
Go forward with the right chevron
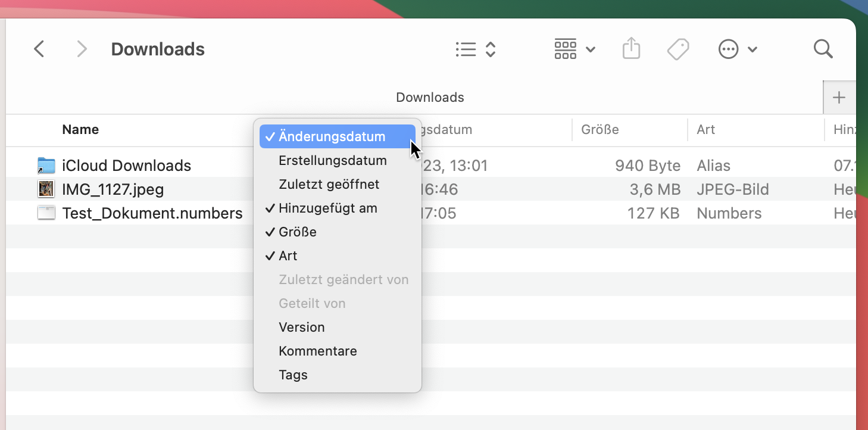click(x=82, y=49)
